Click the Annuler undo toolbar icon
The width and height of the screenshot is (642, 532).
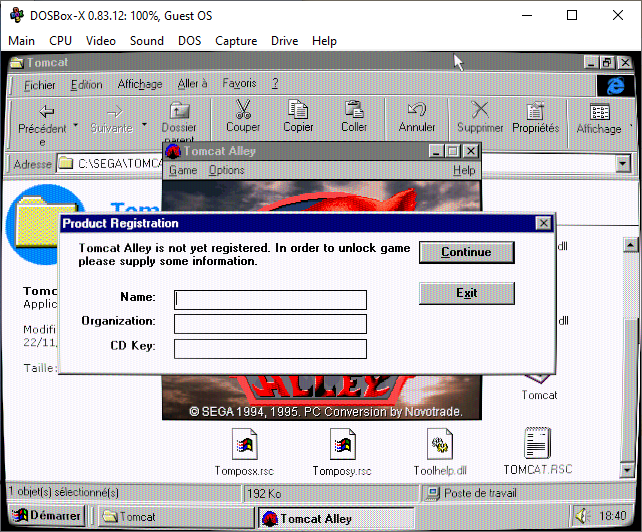pos(417,109)
